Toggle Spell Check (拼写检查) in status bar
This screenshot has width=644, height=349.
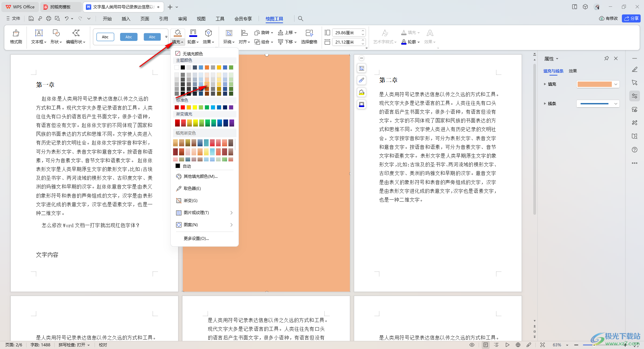click(74, 345)
